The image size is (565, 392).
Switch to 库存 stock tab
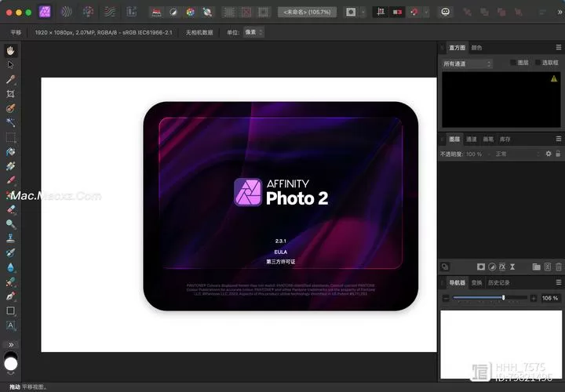pyautogui.click(x=505, y=139)
